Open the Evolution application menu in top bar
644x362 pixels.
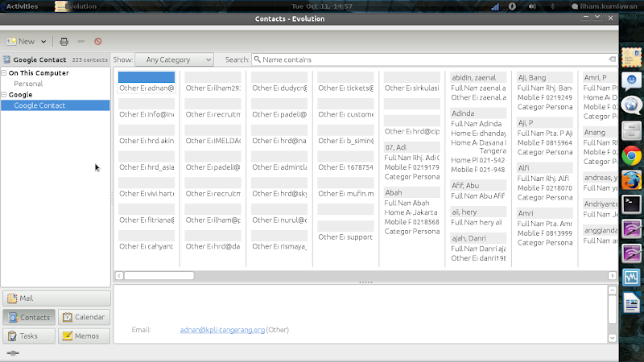pos(76,6)
